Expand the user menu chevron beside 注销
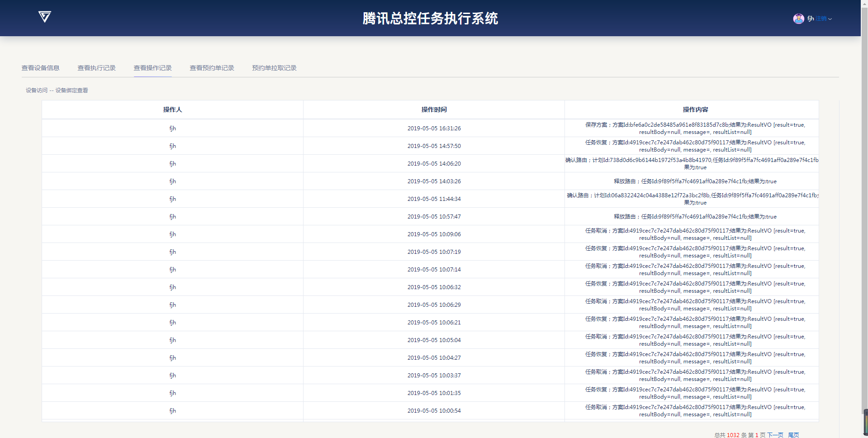The image size is (868, 438). tap(830, 19)
